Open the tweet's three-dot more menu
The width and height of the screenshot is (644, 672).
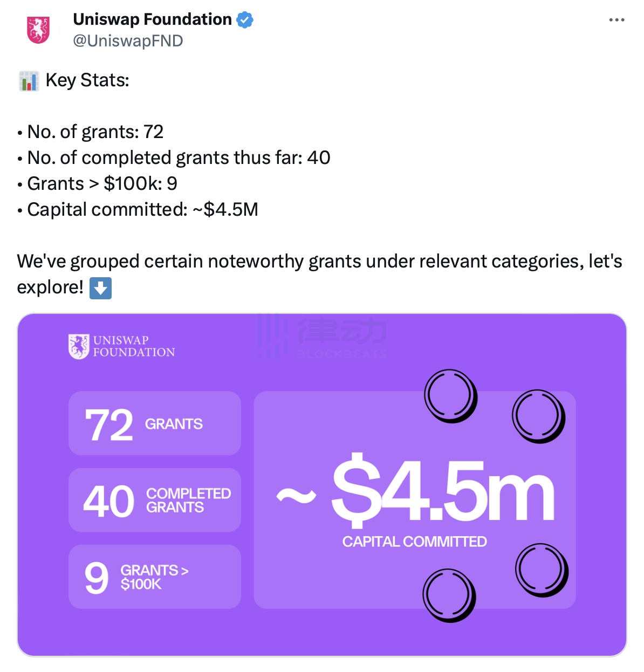616,20
